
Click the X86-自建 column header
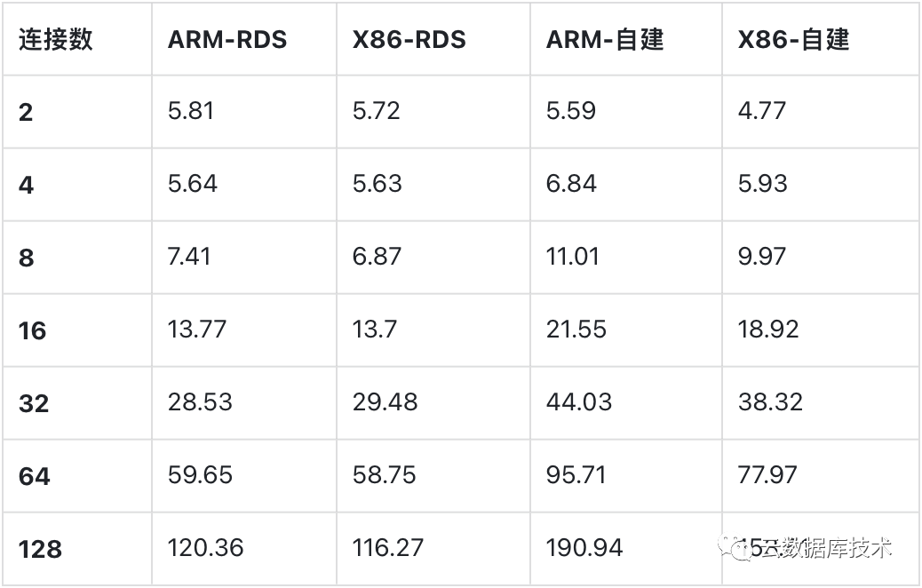(x=793, y=40)
